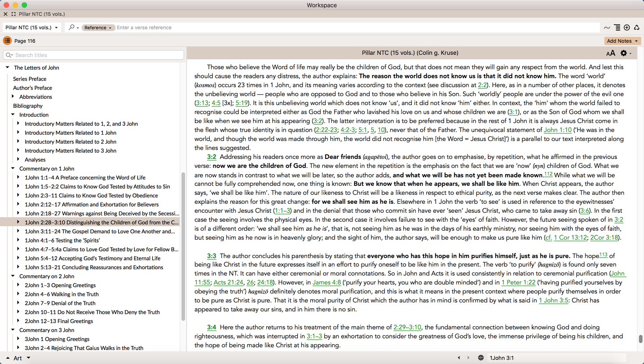Collapse the Introduction section
The image size is (644, 364).
coord(13,114)
